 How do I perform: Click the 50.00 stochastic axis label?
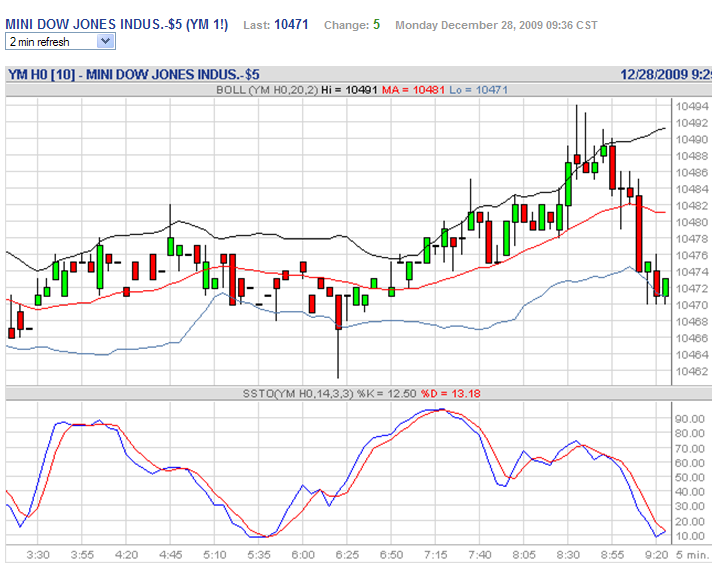[x=690, y=477]
